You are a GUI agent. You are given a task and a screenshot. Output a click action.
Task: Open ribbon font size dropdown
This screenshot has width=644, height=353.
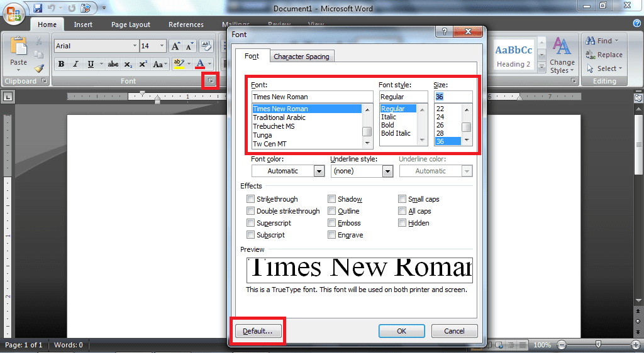[x=162, y=45]
